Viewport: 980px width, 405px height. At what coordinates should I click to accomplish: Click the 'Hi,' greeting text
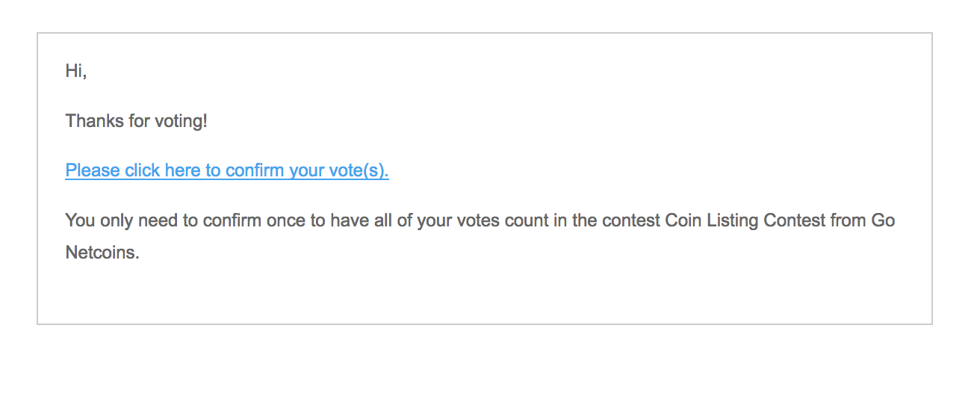76,71
